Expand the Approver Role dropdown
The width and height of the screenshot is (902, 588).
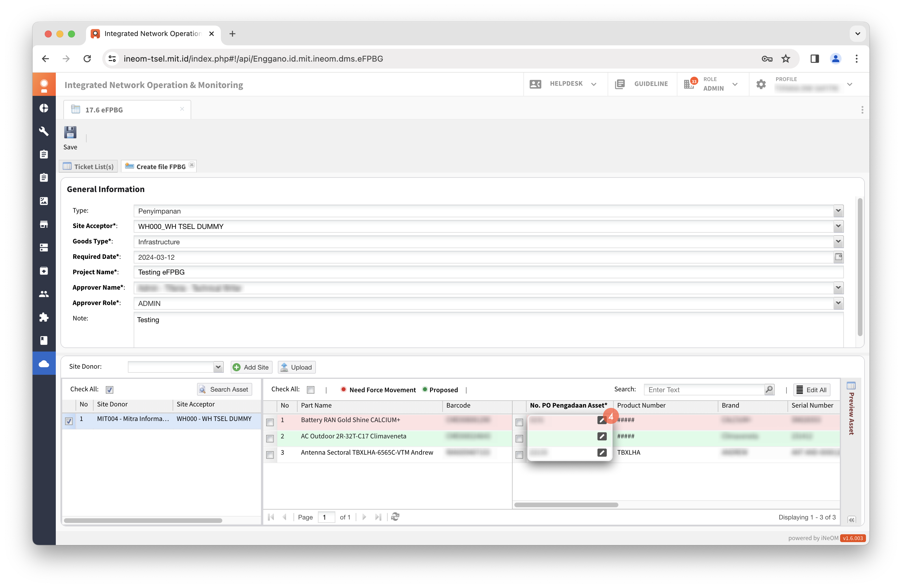click(838, 303)
